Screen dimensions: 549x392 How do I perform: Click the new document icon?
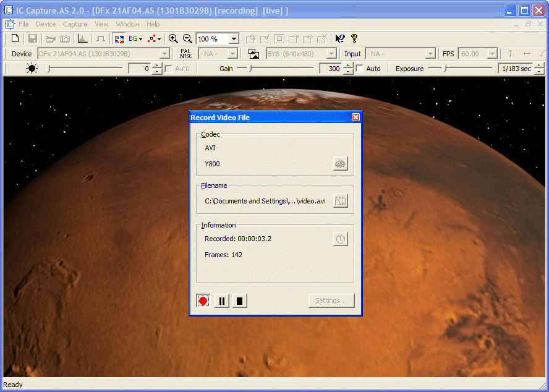pos(15,39)
